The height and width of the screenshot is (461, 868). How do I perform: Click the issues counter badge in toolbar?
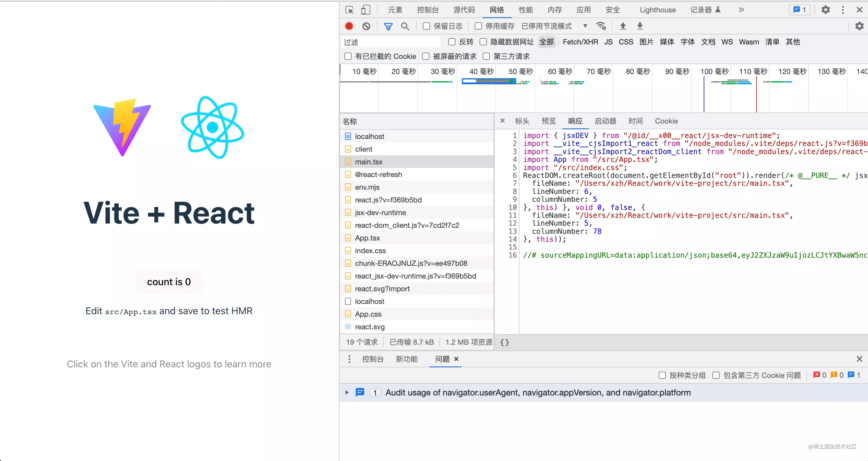tap(800, 10)
